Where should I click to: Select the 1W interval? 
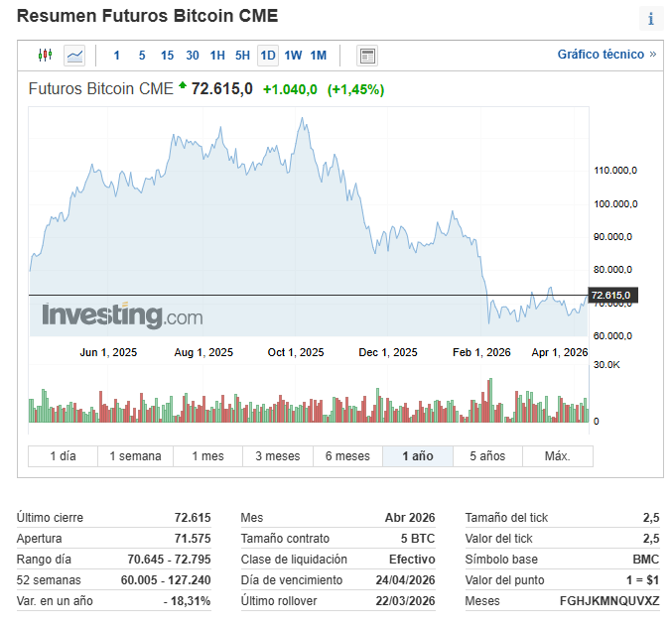click(293, 56)
